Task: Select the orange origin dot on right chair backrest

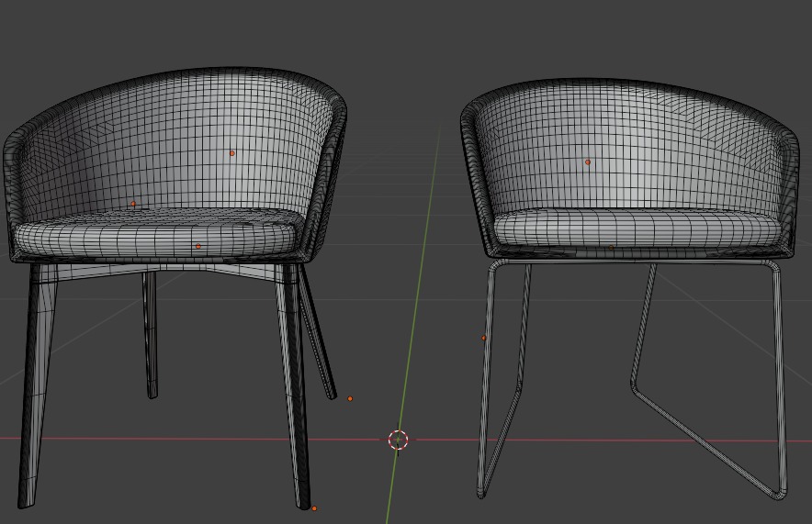Action: click(587, 162)
